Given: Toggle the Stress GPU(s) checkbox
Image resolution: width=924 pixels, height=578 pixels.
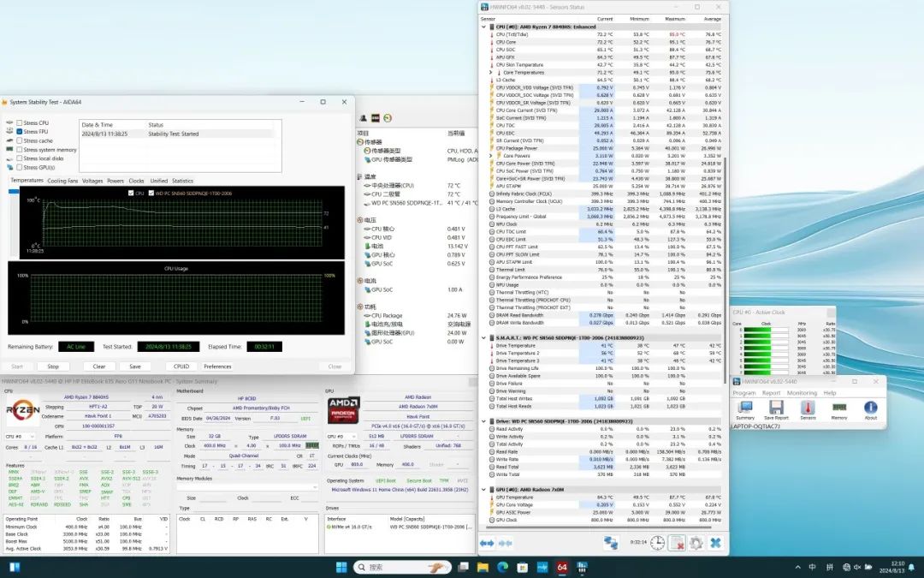Looking at the screenshot, I should tap(20, 167).
